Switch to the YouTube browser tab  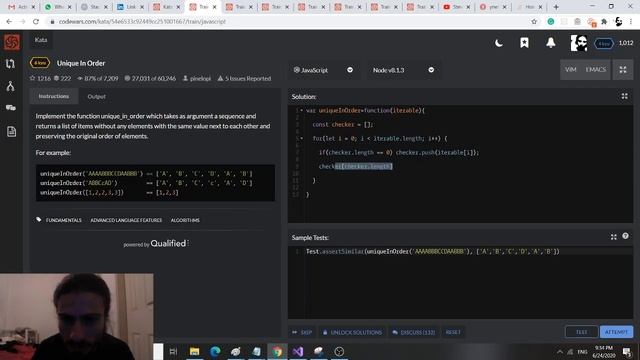click(x=456, y=7)
